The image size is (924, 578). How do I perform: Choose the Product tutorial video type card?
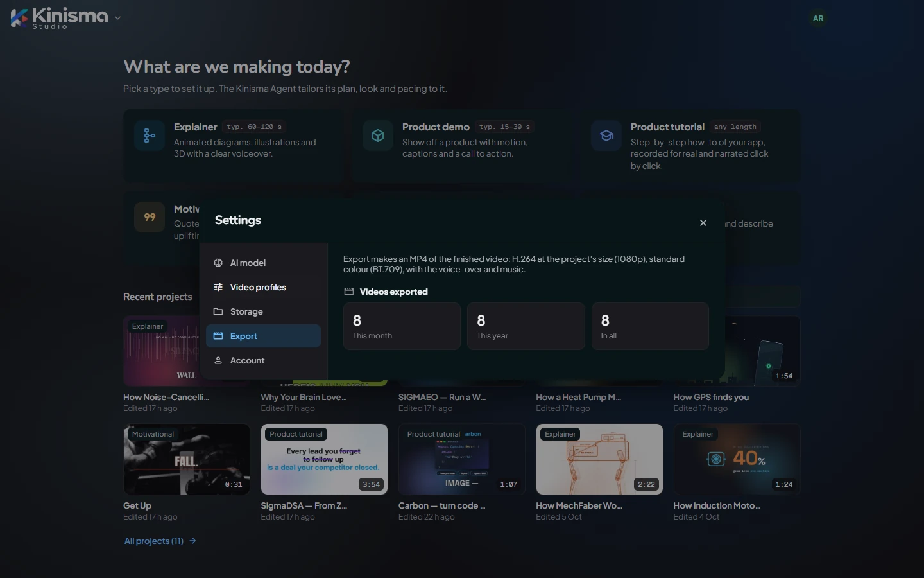pos(690,146)
